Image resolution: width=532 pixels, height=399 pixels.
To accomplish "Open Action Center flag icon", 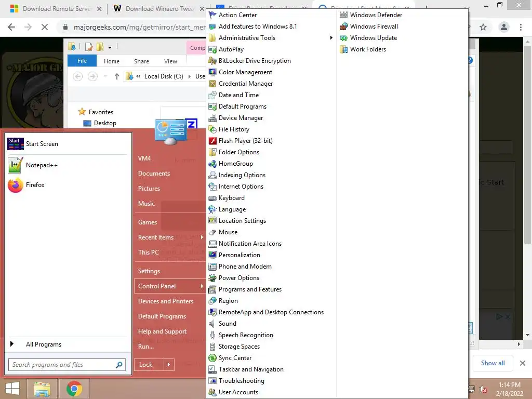I will [x=212, y=15].
